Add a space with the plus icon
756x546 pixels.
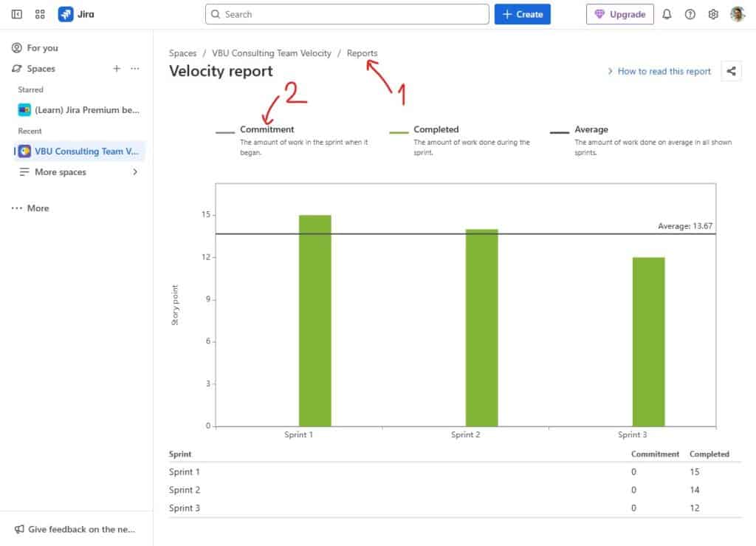pyautogui.click(x=116, y=69)
